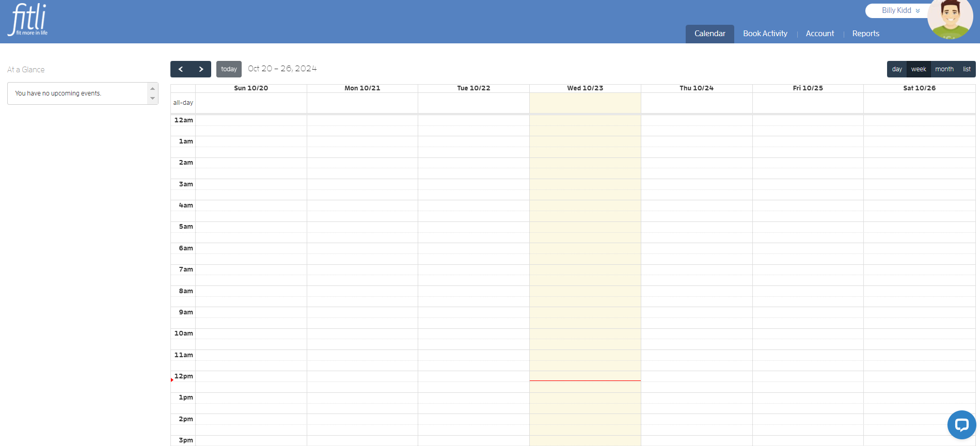The width and height of the screenshot is (980, 446).
Task: Jump to today in calendar
Action: point(229,69)
